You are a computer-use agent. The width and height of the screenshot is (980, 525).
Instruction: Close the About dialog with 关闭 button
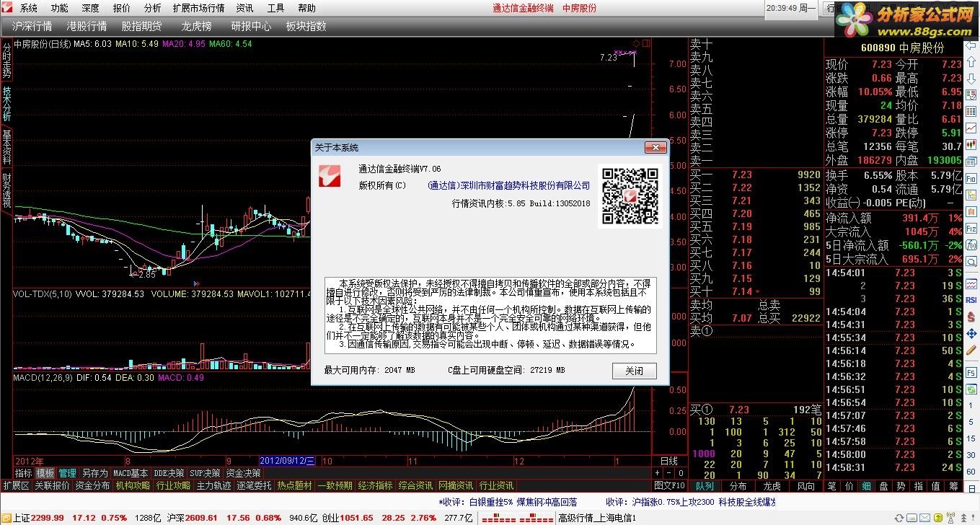635,371
